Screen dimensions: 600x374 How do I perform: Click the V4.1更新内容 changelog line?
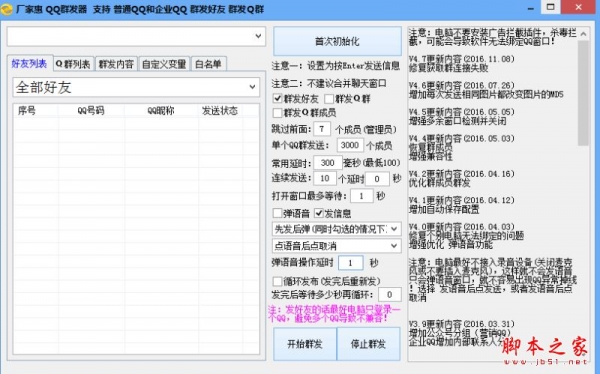pos(461,201)
